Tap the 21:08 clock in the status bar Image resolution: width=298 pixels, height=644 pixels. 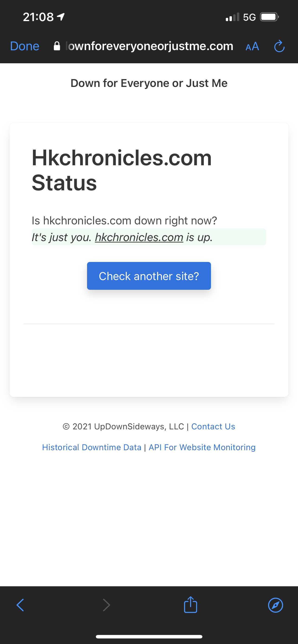[38, 17]
